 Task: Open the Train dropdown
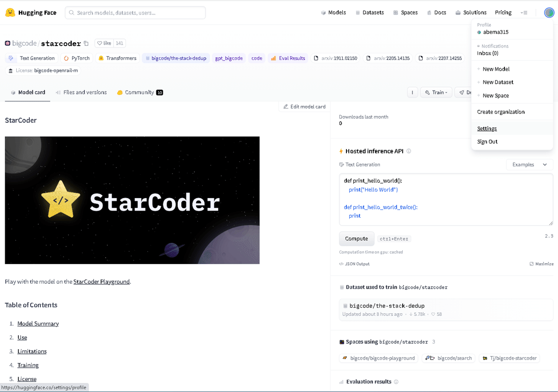click(x=436, y=92)
